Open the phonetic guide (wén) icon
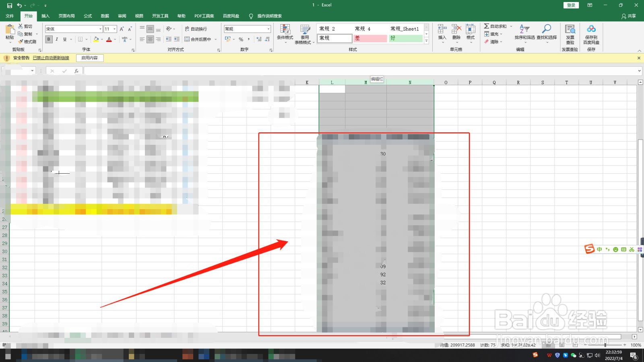The image size is (644, 362). point(125,39)
